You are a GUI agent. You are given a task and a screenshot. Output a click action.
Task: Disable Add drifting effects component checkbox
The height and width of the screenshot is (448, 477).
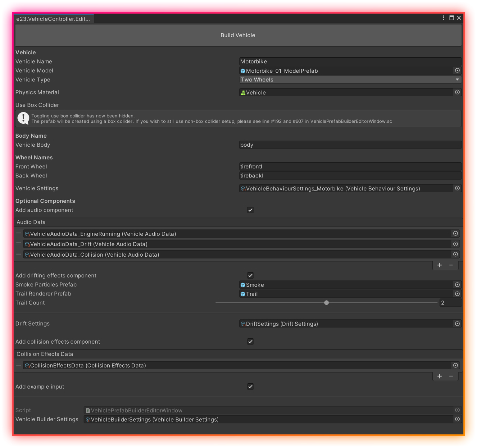[250, 276]
